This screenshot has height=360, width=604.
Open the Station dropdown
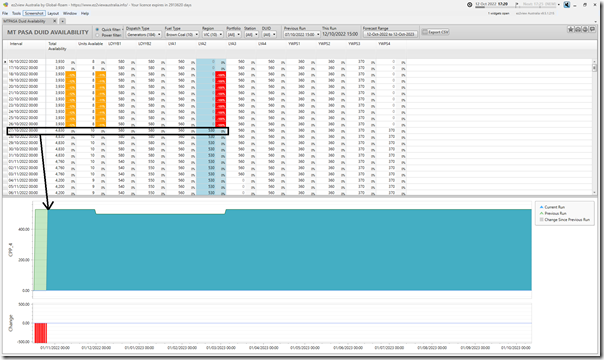point(251,34)
